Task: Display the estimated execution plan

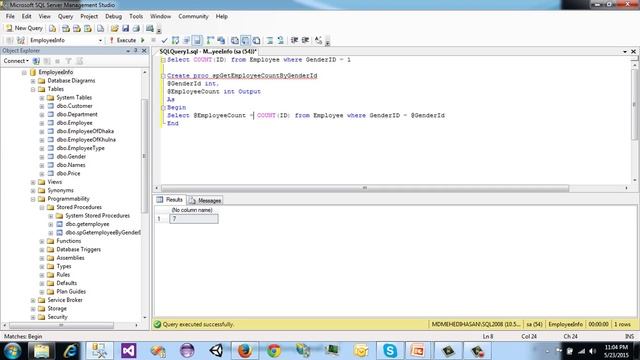Action: pyautogui.click(x=175, y=40)
